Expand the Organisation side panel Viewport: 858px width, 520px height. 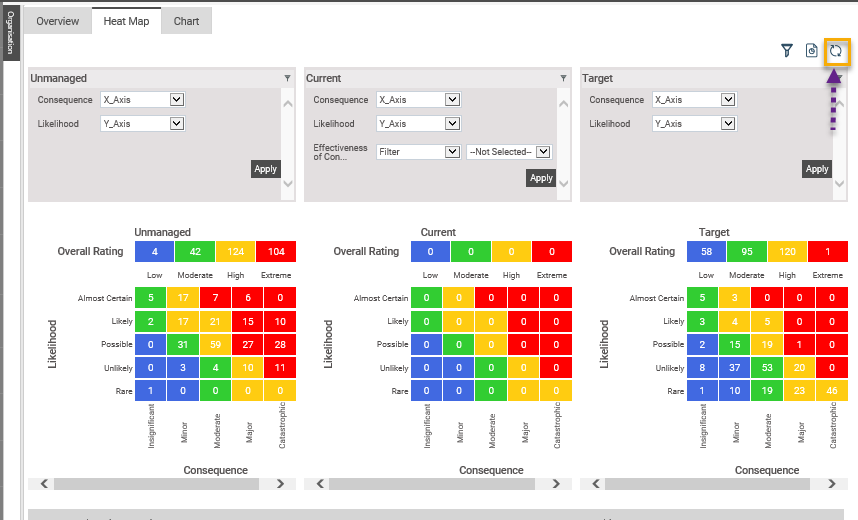(11, 33)
